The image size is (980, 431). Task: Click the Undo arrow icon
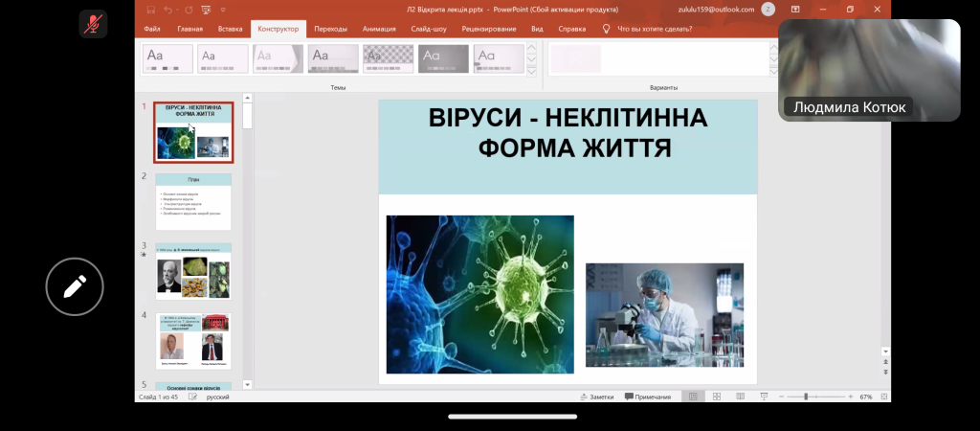pos(167,10)
